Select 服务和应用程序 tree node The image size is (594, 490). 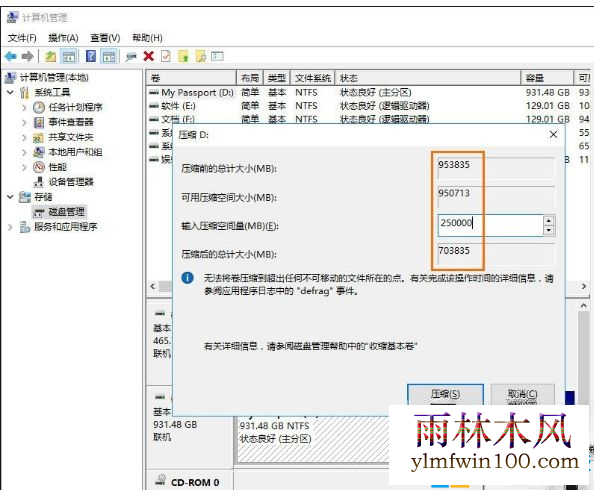coord(58,227)
